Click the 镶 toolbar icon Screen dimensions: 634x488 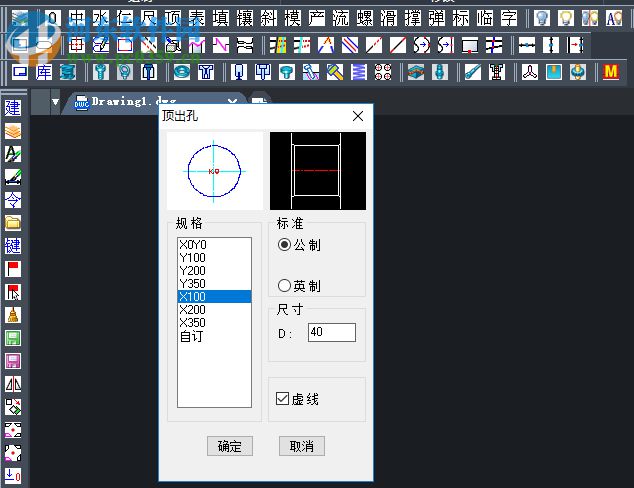(245, 18)
